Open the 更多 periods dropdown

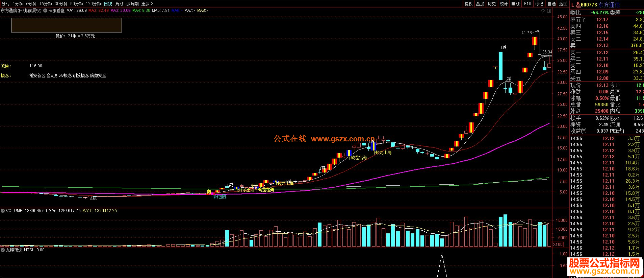(x=147, y=4)
